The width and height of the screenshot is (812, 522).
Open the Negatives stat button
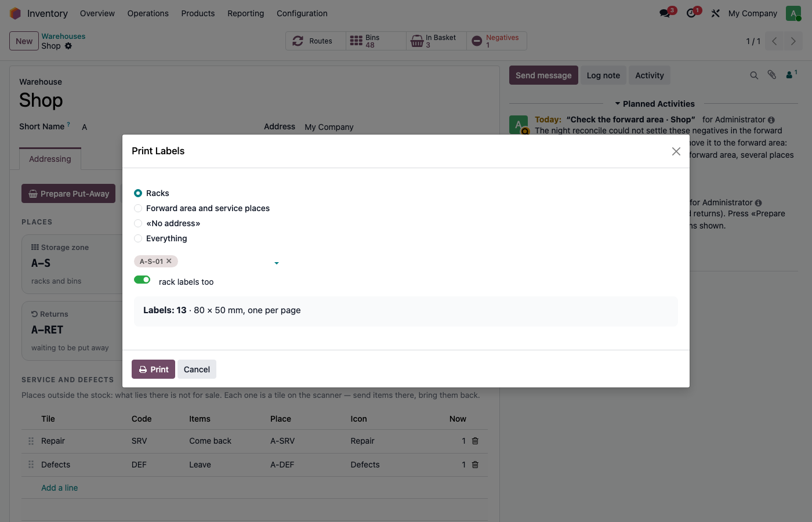click(497, 41)
